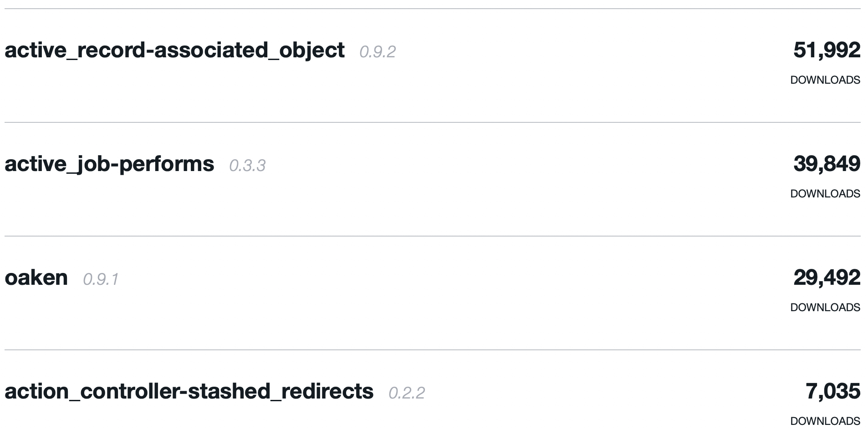Click version 0.9.2 beside active_record-associated_object
This screenshot has height=434, width=868.
point(378,52)
